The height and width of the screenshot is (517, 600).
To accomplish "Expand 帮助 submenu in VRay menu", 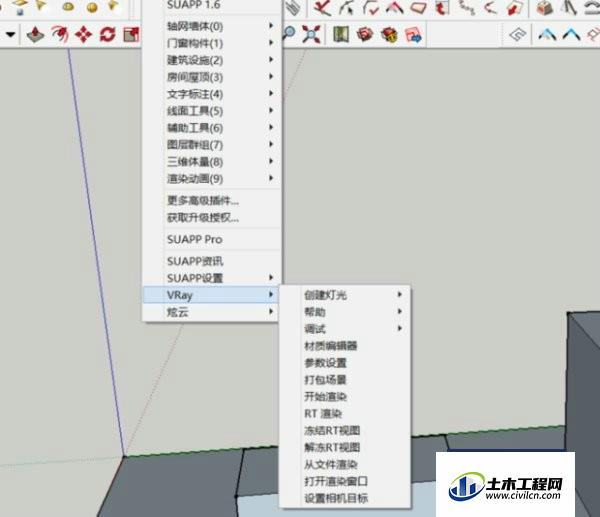I will (x=345, y=312).
